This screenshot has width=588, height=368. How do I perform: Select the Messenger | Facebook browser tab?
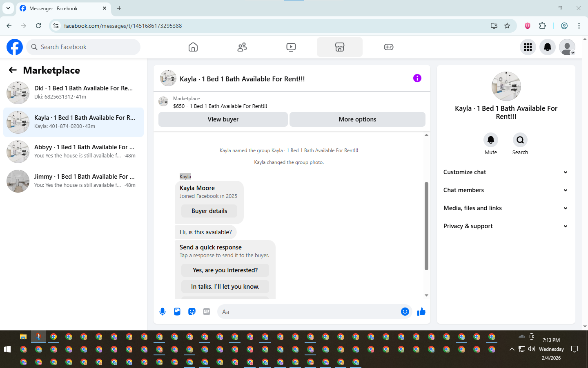[63, 9]
